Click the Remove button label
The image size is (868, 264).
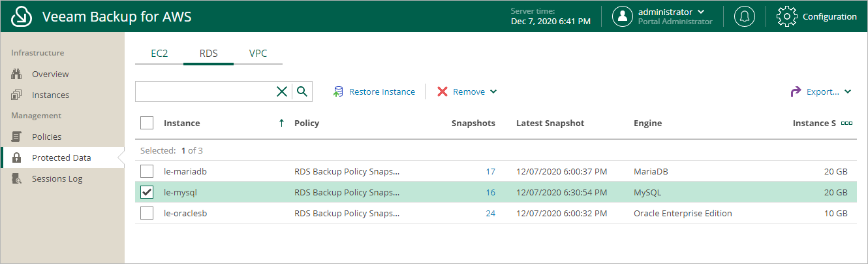click(x=469, y=91)
